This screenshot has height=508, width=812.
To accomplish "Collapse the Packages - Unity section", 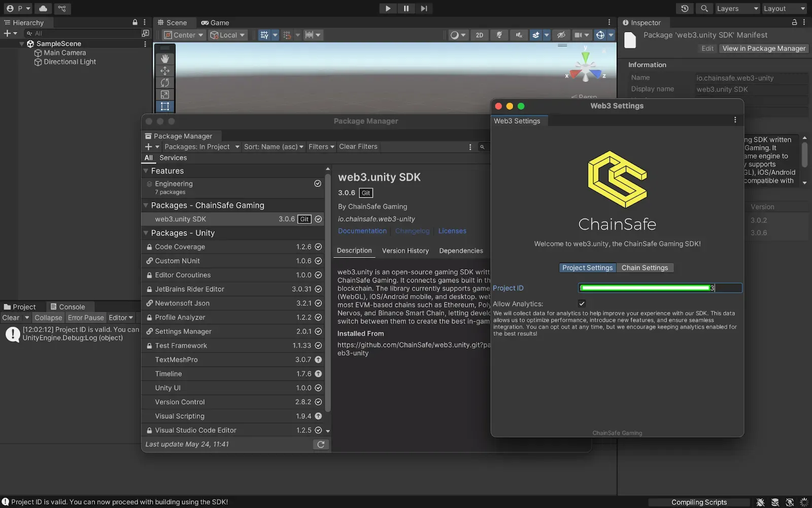I will coord(146,233).
